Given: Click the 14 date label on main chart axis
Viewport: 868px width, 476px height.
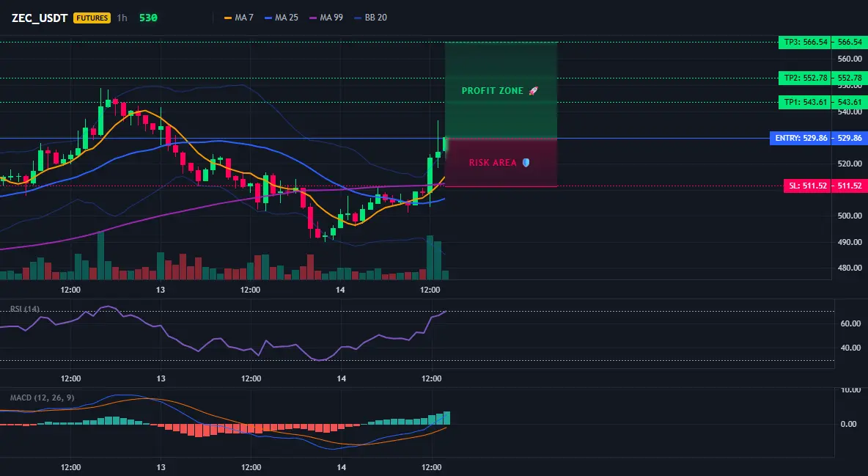Looking at the screenshot, I should tap(340, 290).
